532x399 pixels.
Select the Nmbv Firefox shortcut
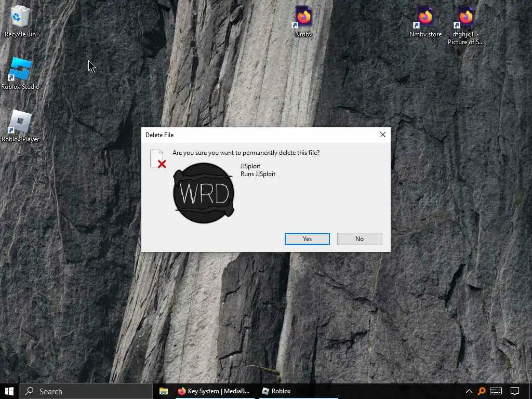[303, 21]
